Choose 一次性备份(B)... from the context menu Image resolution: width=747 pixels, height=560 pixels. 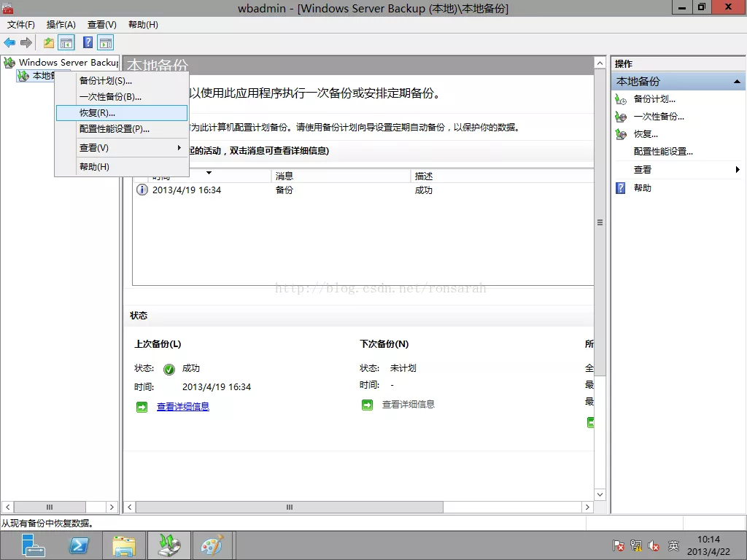(x=110, y=96)
